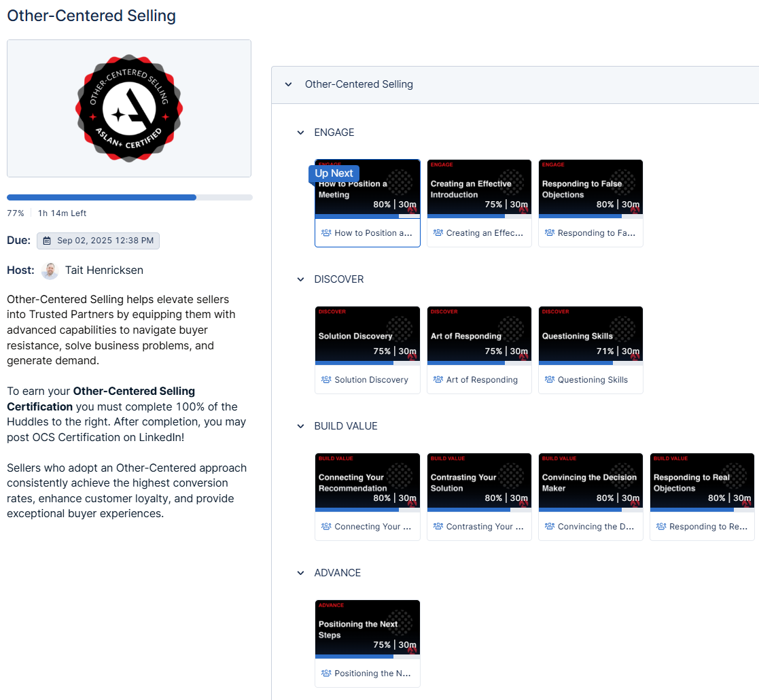Click the 77% course progress bar

click(130, 197)
